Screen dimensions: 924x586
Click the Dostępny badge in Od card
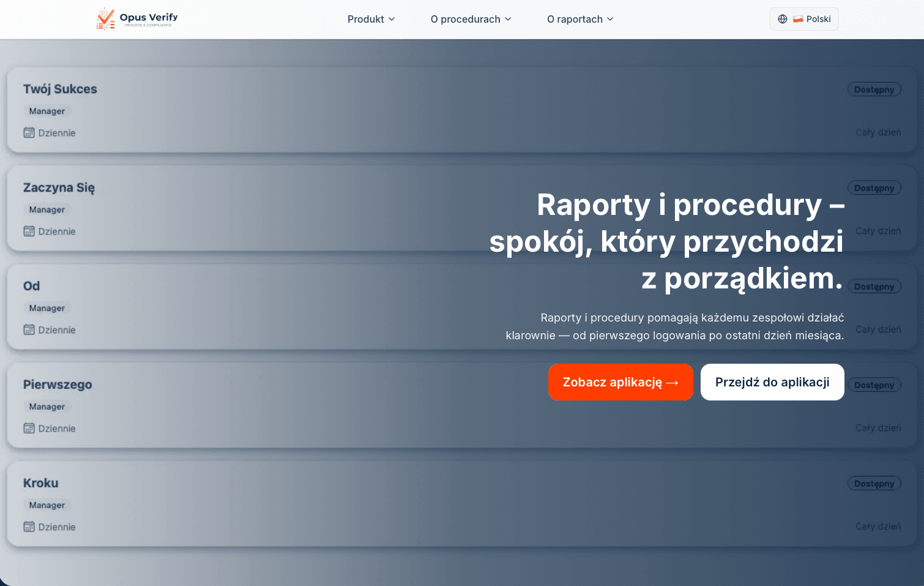(x=874, y=287)
